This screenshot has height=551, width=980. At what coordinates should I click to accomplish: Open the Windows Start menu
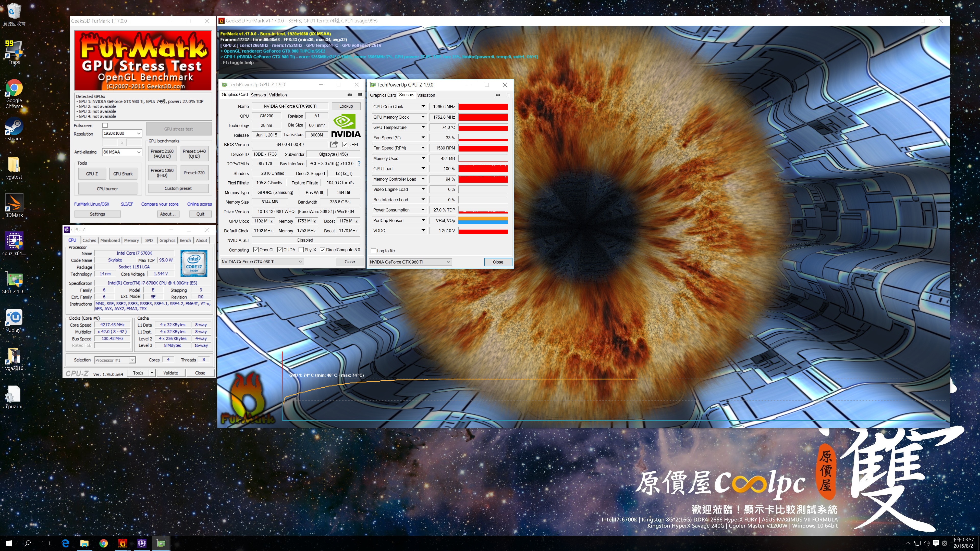coord(9,543)
